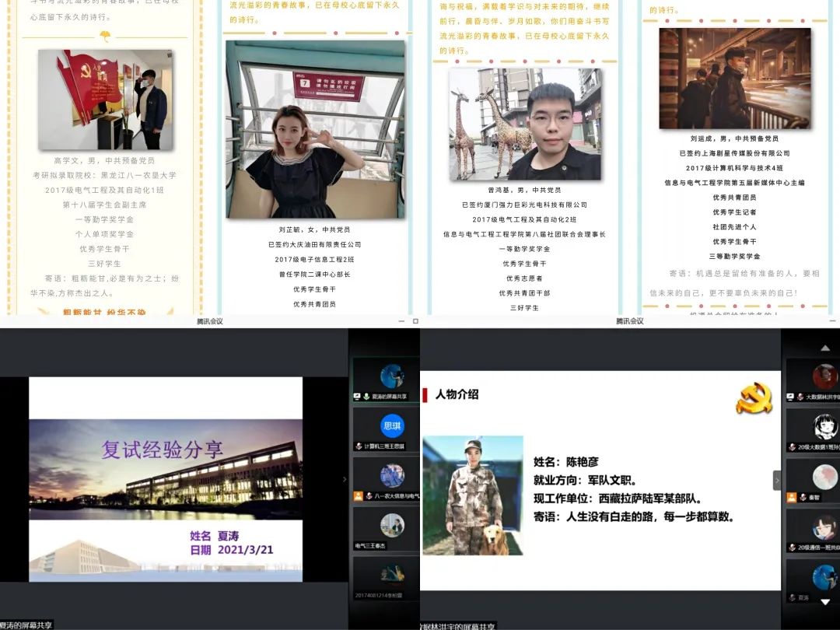
Task: Collapse participant panel beside 人物介绍 slide
Action: [x=776, y=480]
